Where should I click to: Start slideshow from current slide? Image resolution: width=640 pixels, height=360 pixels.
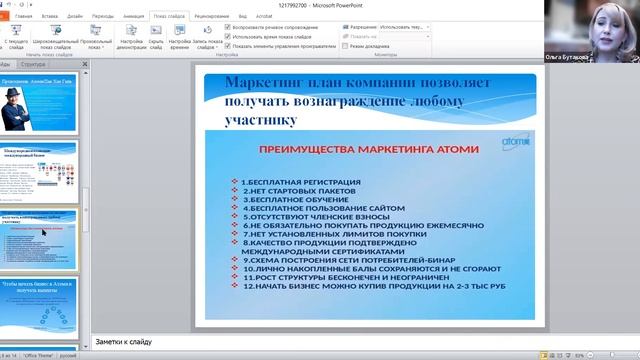[x=16, y=37]
